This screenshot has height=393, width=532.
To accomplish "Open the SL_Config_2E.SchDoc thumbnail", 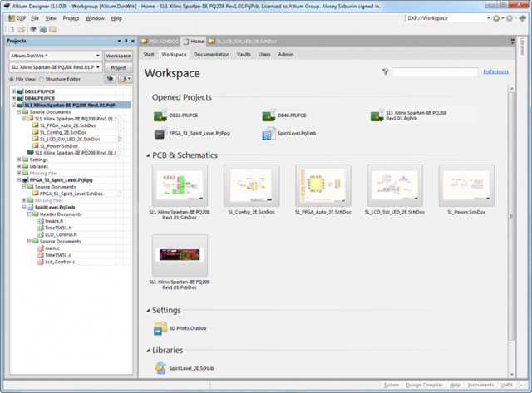I will click(251, 185).
